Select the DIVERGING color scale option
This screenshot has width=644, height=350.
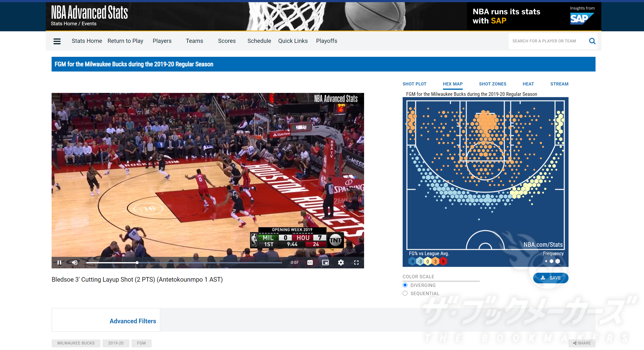click(405, 285)
